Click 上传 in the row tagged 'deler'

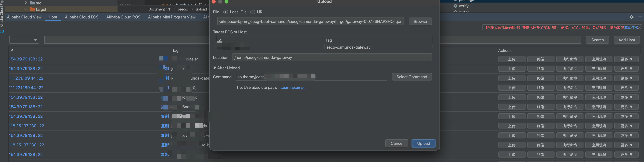click(x=512, y=59)
